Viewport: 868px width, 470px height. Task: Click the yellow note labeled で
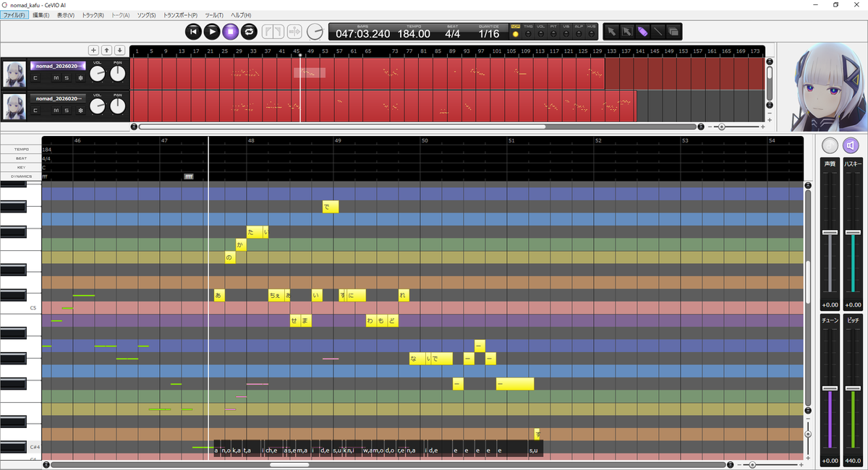[x=331, y=207]
